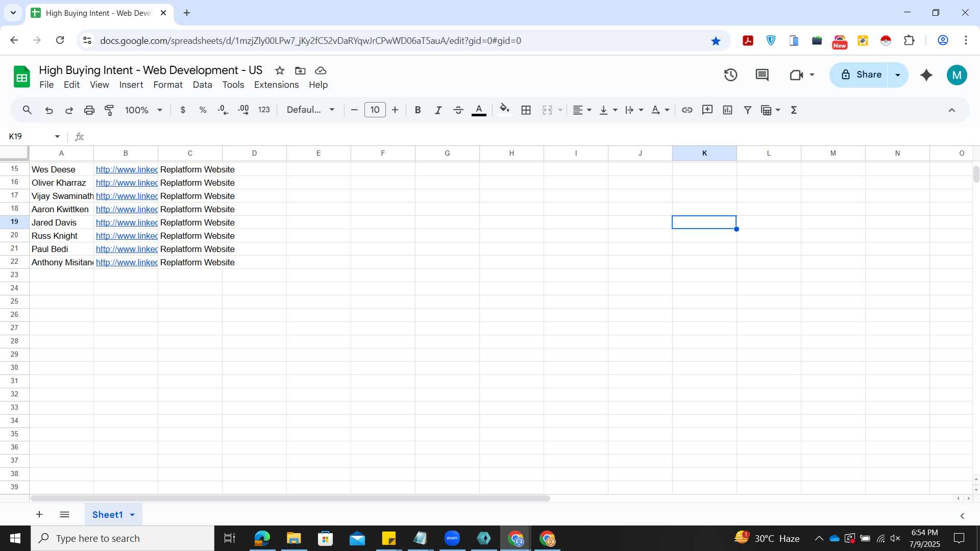Screen dimensions: 980x551
Task: Open the File menu
Action: pyautogui.click(x=46, y=85)
